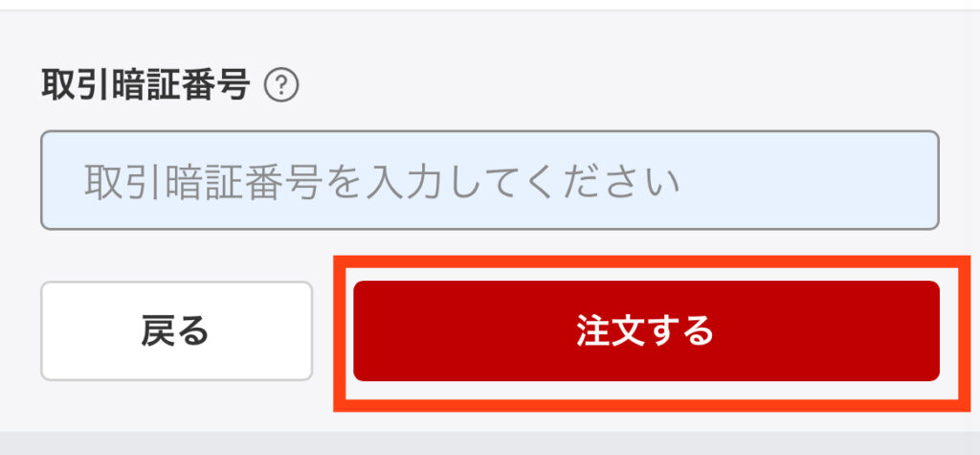Focus the 取引暗証番号 input field
Image resolution: width=980 pixels, height=455 pixels.
(490, 180)
